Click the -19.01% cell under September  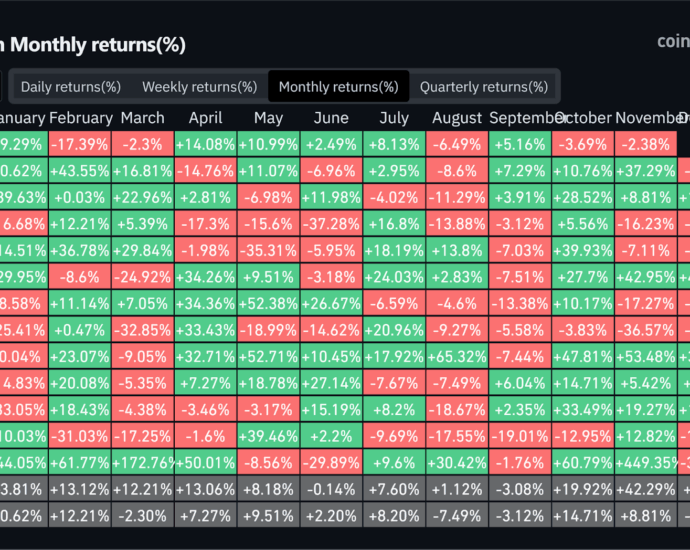(x=520, y=434)
